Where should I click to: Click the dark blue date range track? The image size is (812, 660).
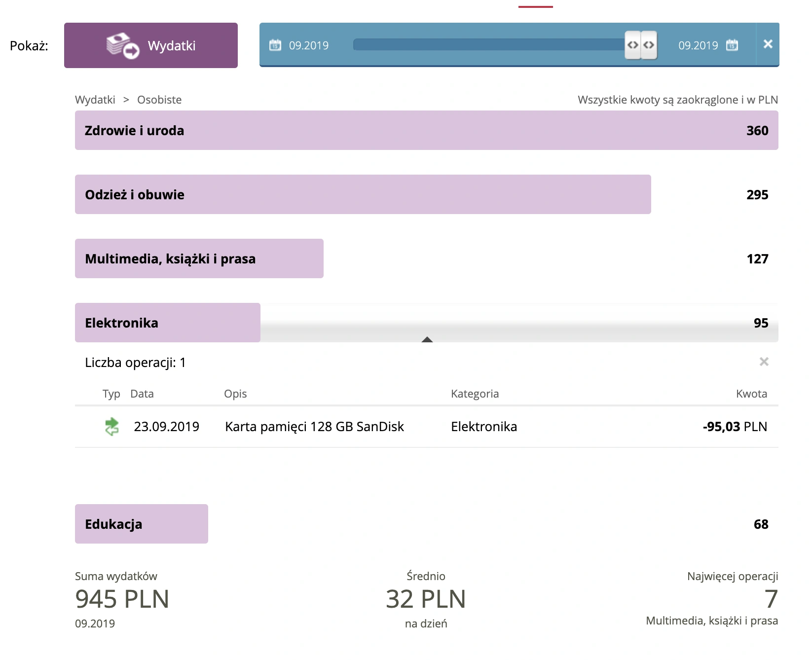pyautogui.click(x=488, y=45)
